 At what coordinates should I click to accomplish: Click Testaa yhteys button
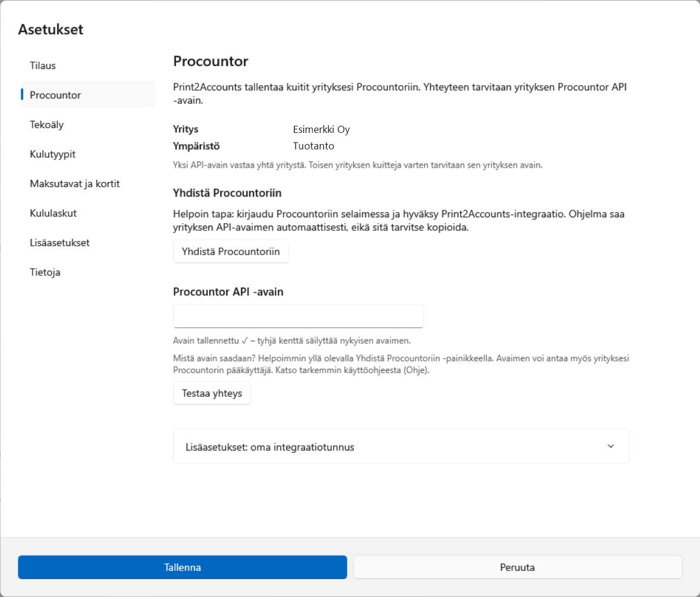click(212, 393)
